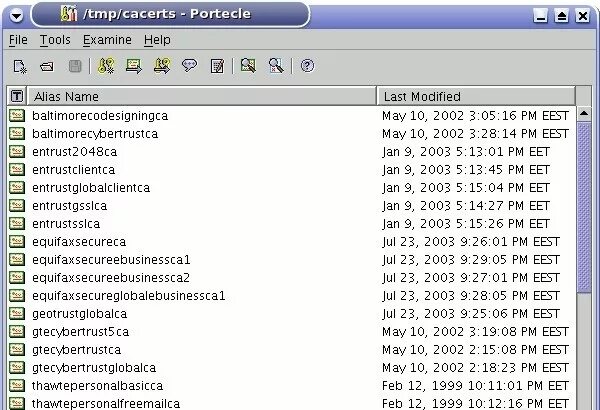Click the Open Keystore folder icon
Image resolution: width=600 pixels, height=410 pixels.
click(x=47, y=66)
